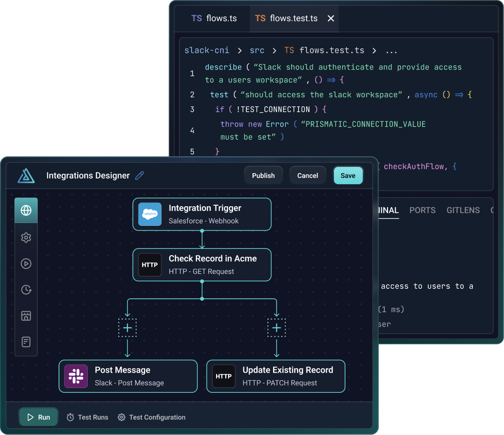Click the Slack icon on Post Message
The image size is (504, 435).
click(76, 376)
